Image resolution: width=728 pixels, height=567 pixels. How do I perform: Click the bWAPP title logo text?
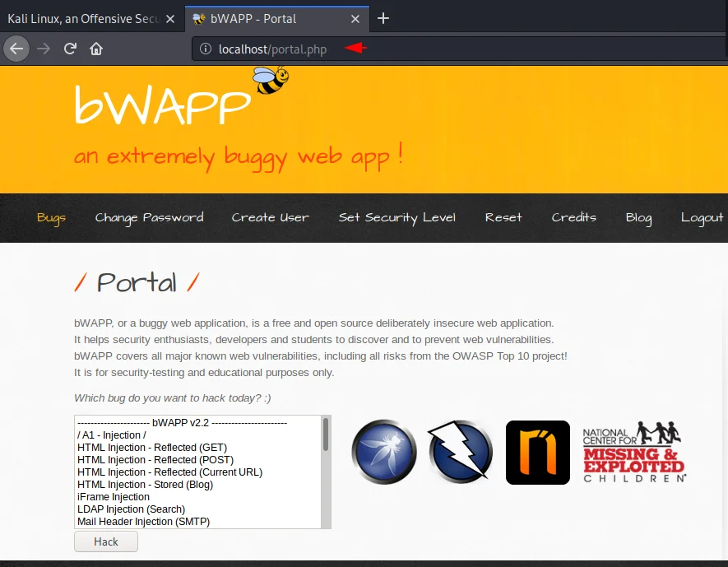pyautogui.click(x=163, y=105)
